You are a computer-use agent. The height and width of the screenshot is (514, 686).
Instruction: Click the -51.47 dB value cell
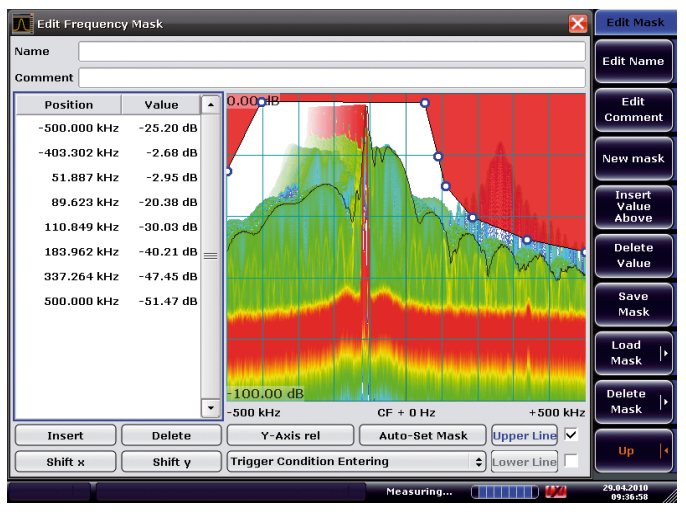pos(168,301)
